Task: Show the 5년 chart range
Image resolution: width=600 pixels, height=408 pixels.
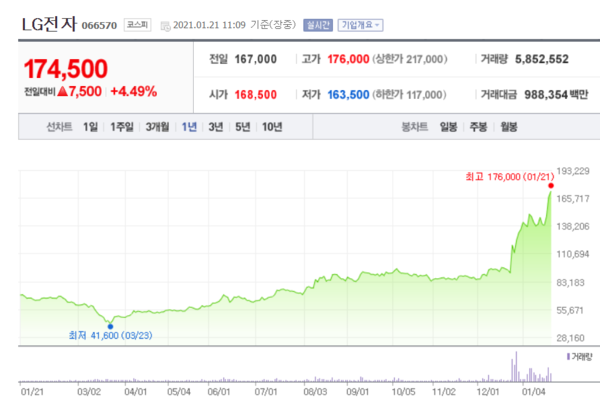Action: point(243,127)
